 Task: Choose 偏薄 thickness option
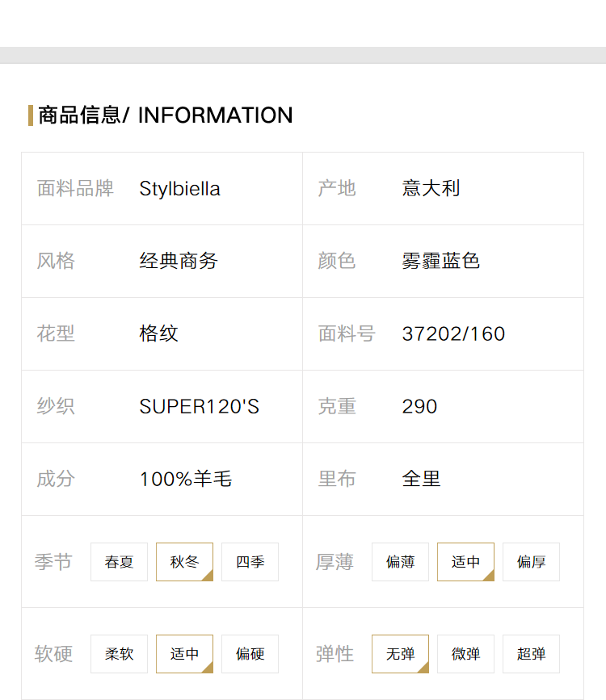(x=400, y=562)
